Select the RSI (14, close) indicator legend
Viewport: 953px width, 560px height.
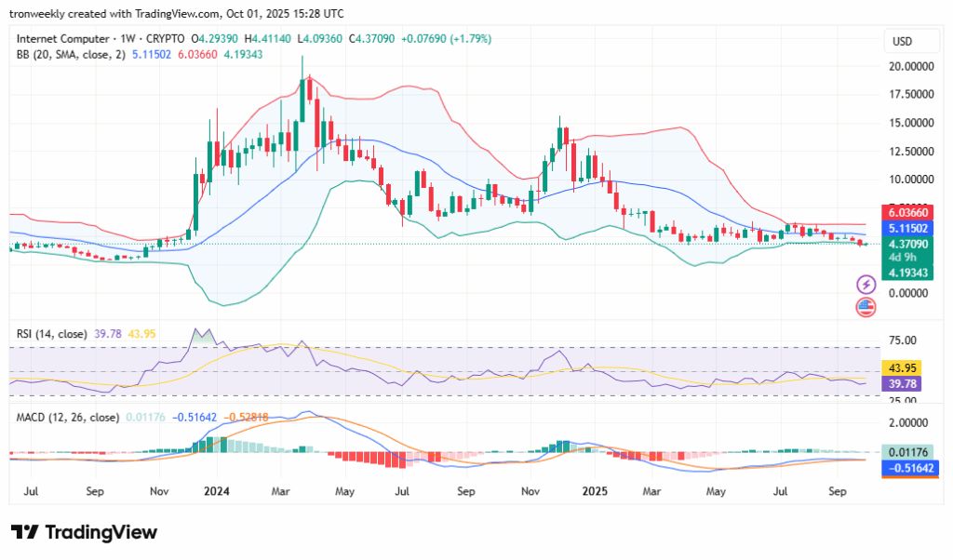[53, 333]
